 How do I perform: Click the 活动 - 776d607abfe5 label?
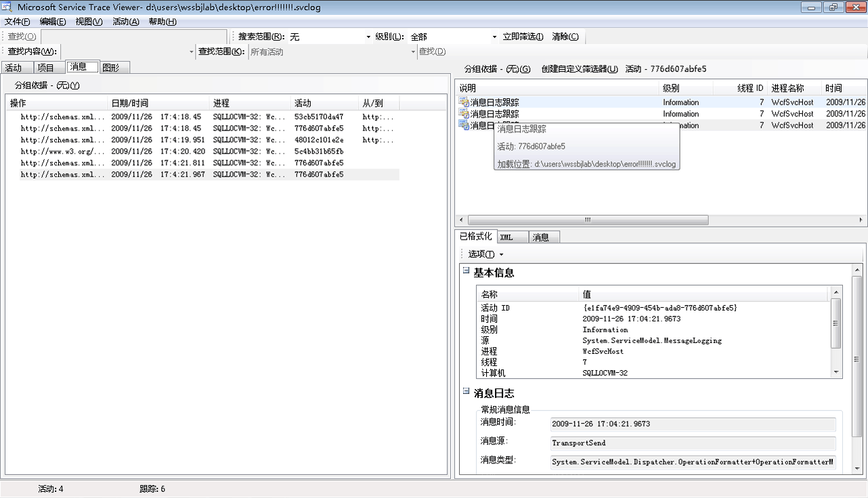666,69
